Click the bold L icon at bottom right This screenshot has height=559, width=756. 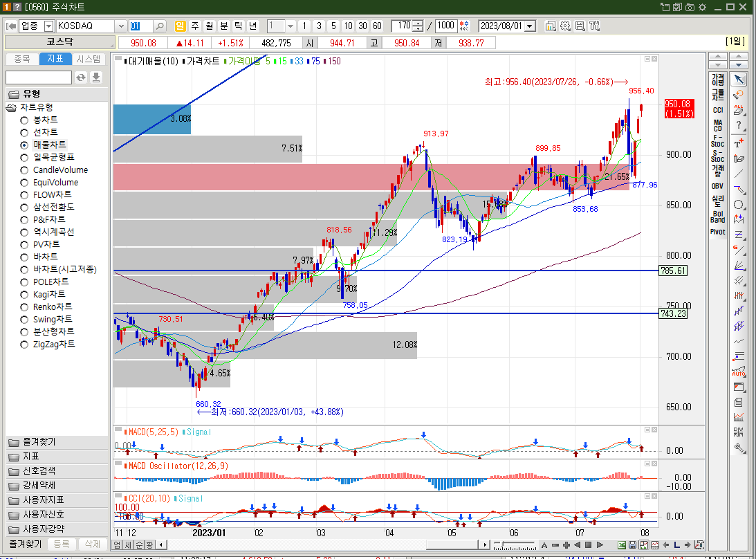tap(677, 545)
